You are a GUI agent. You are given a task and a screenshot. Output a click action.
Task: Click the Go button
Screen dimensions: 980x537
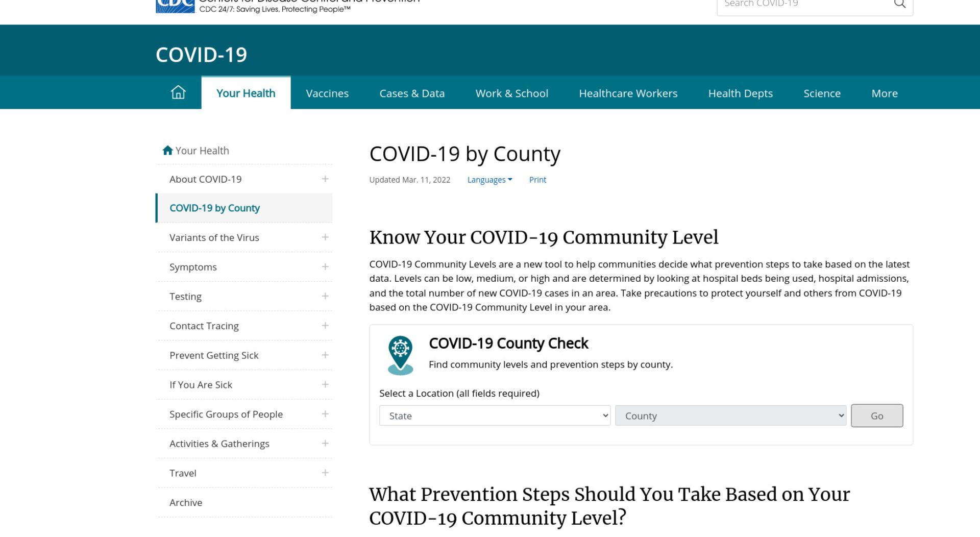(x=877, y=416)
